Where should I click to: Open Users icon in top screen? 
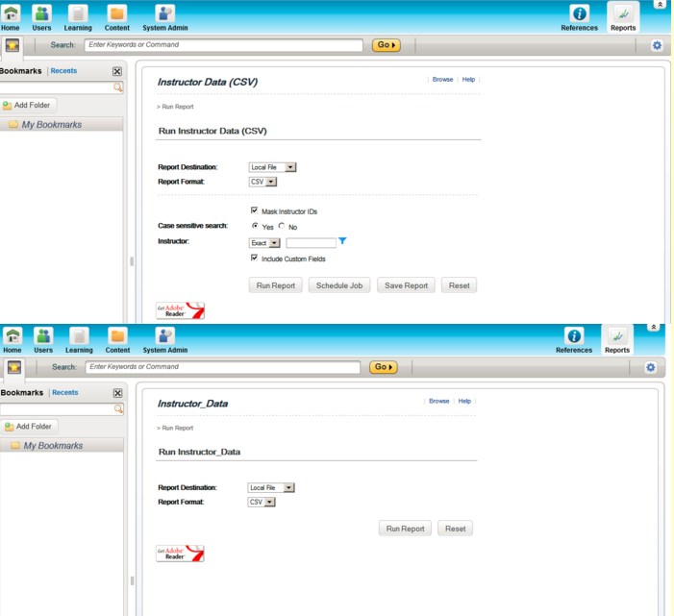(x=41, y=13)
